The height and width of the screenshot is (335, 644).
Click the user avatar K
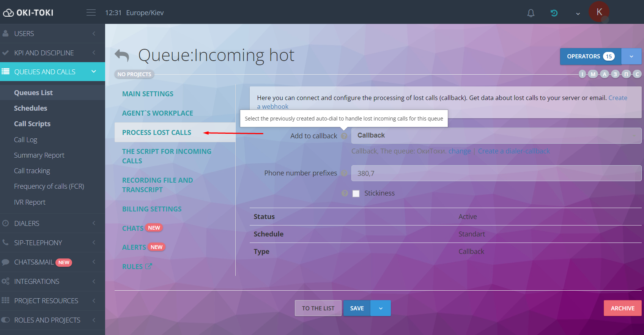click(599, 12)
